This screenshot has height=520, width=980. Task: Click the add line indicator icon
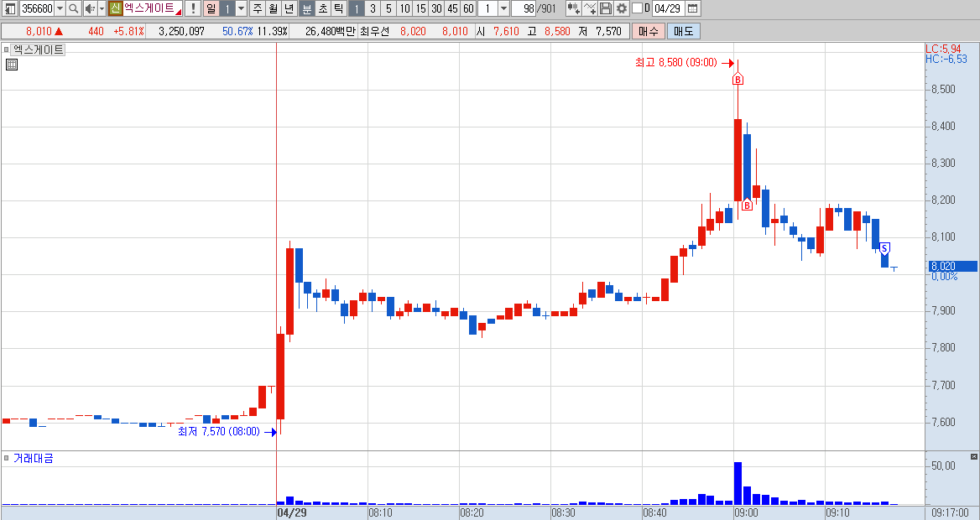click(589, 8)
